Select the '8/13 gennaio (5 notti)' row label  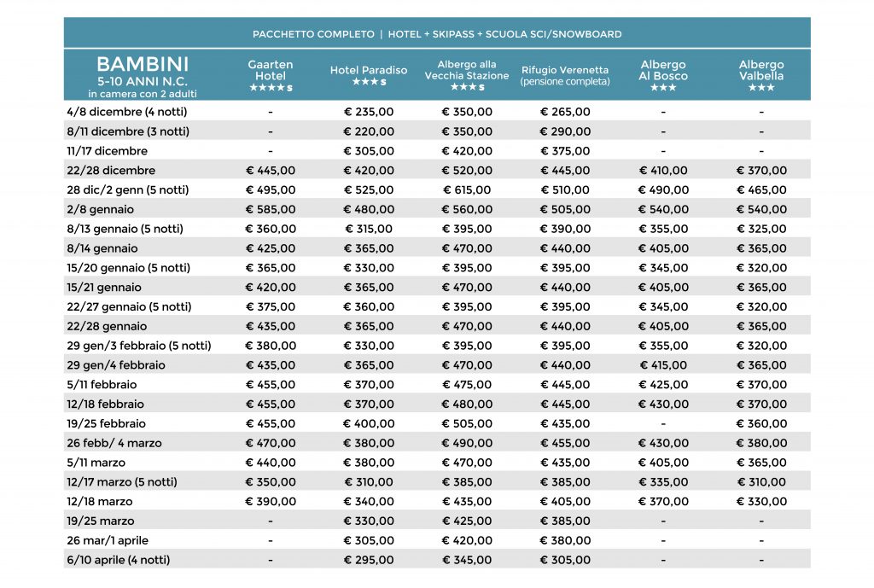coord(125,229)
